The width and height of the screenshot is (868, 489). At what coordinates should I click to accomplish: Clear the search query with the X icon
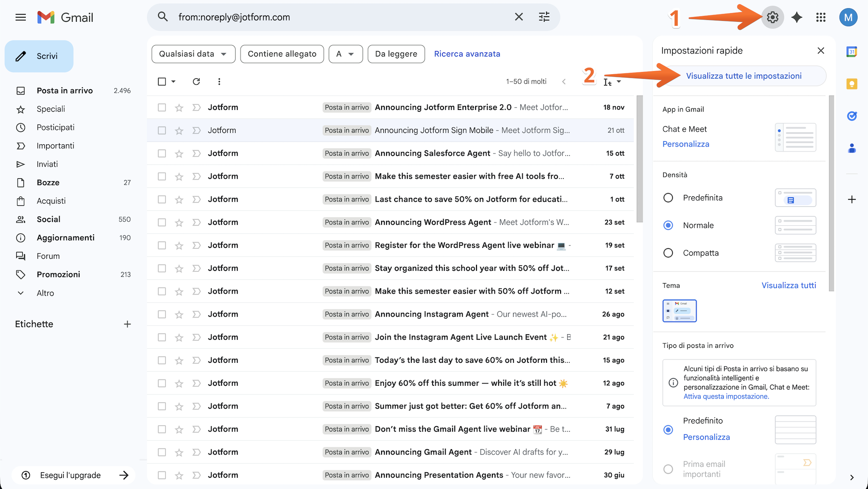coord(519,17)
